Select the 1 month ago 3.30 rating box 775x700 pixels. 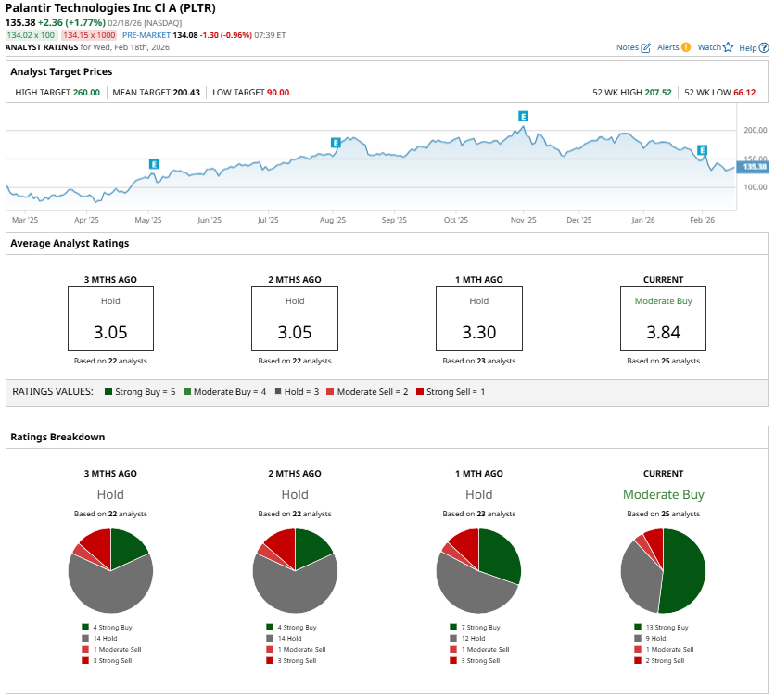tap(478, 318)
